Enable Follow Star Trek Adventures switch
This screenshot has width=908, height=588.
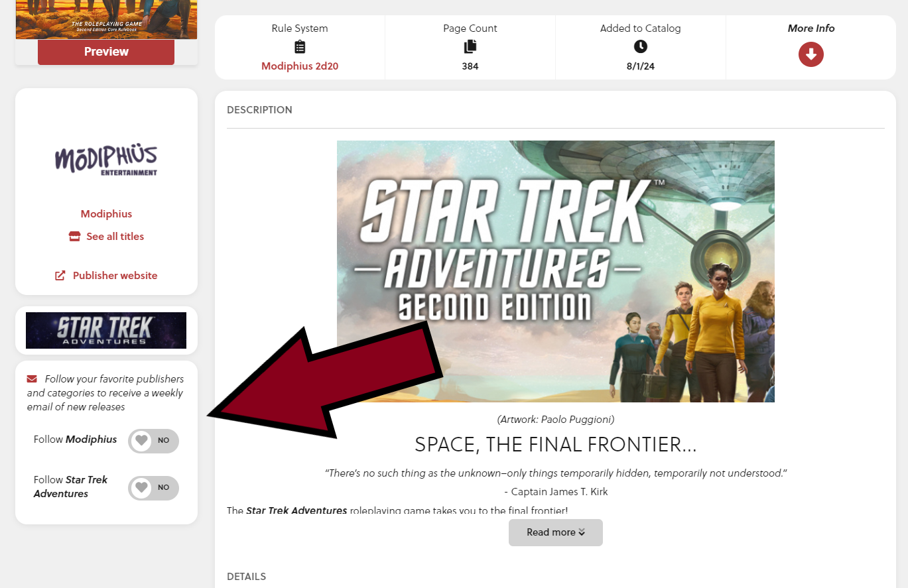153,488
